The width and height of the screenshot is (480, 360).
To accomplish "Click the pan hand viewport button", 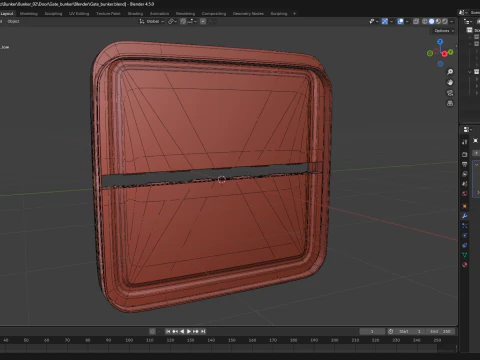I will click(x=450, y=82).
